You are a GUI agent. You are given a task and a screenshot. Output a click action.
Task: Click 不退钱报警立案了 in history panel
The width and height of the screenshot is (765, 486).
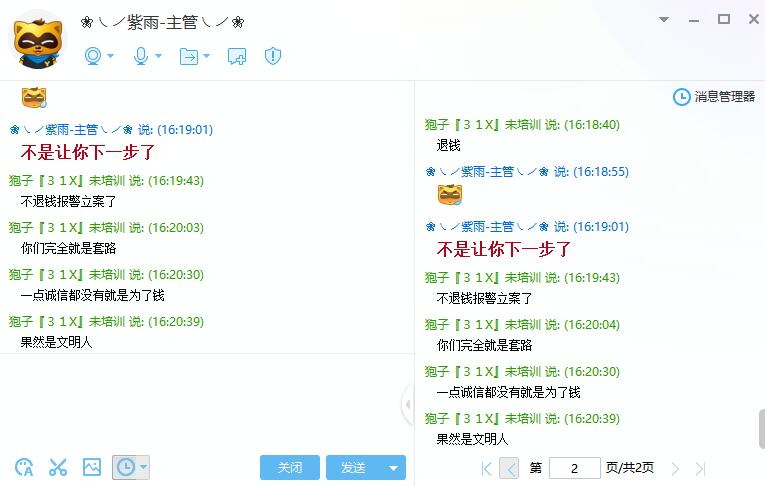tap(484, 298)
